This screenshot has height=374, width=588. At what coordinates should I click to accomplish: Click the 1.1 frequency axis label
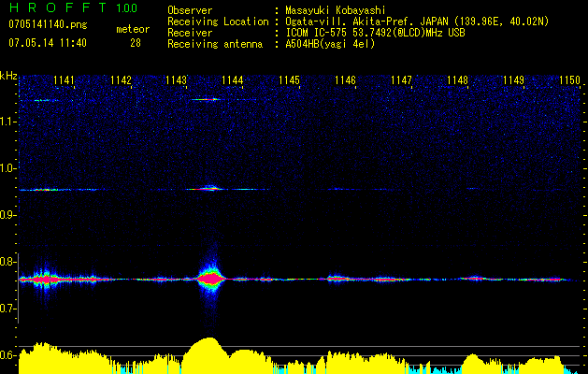[x=8, y=122]
